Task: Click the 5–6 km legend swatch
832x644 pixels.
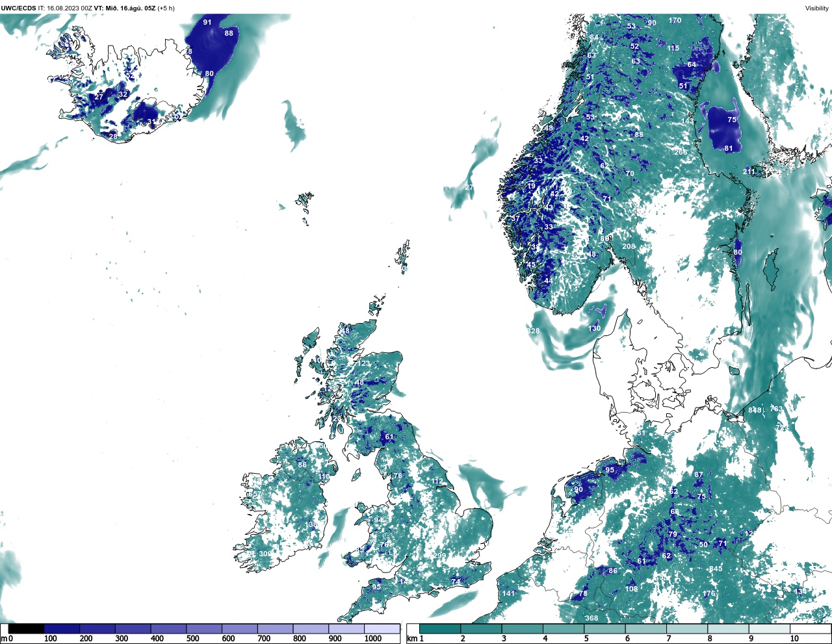Action: [x=604, y=629]
